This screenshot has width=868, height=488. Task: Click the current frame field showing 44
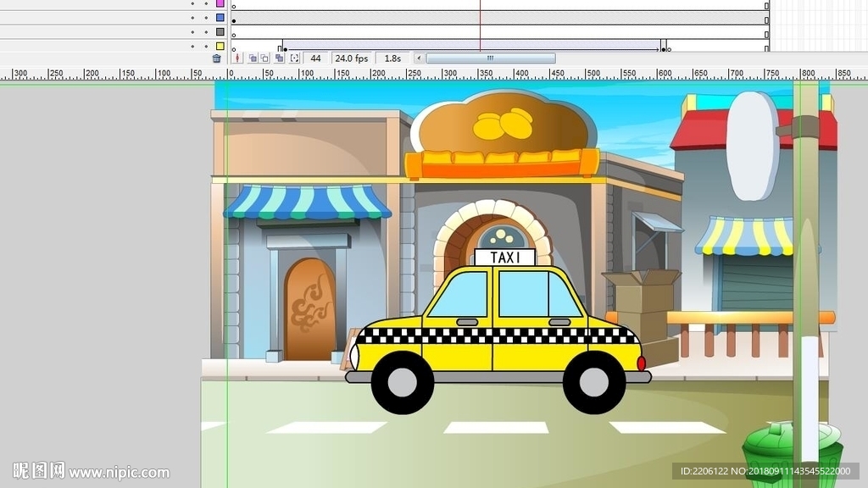pyautogui.click(x=315, y=58)
